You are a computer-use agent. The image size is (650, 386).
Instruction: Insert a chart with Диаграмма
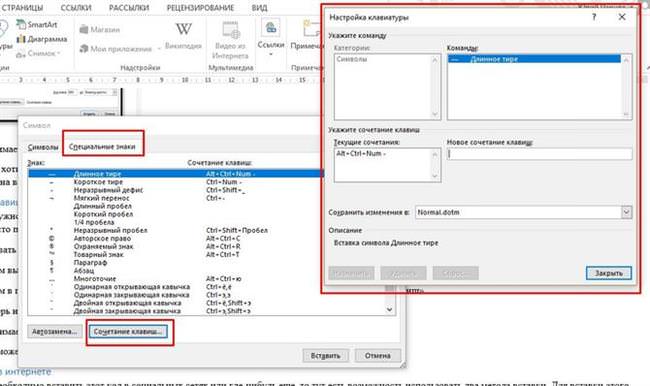click(x=42, y=39)
